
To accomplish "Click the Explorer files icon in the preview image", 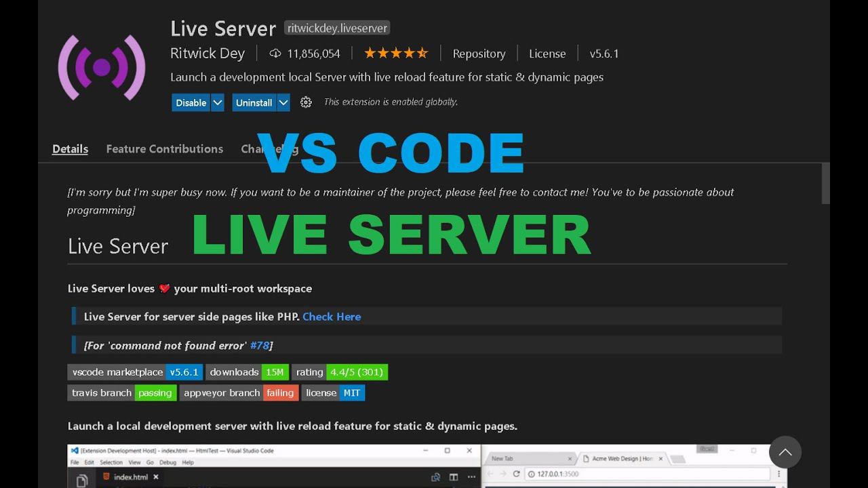I will [82, 480].
